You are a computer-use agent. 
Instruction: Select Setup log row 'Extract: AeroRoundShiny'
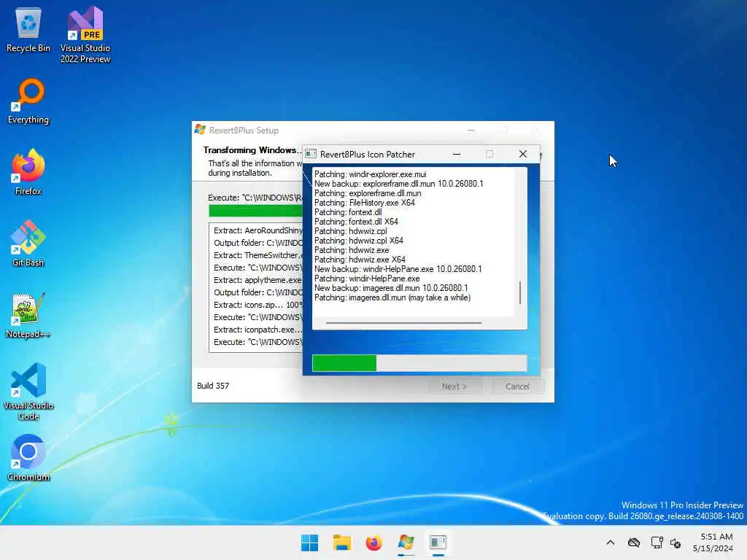tap(258, 230)
